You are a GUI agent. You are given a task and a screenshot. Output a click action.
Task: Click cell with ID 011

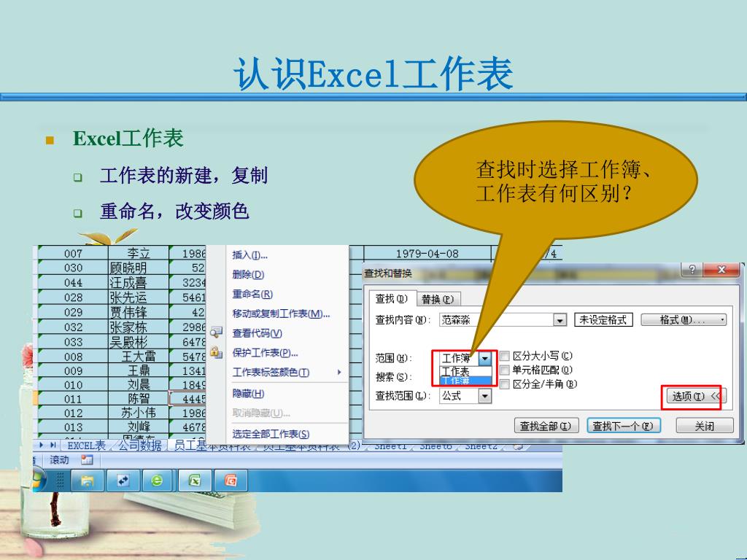73,399
